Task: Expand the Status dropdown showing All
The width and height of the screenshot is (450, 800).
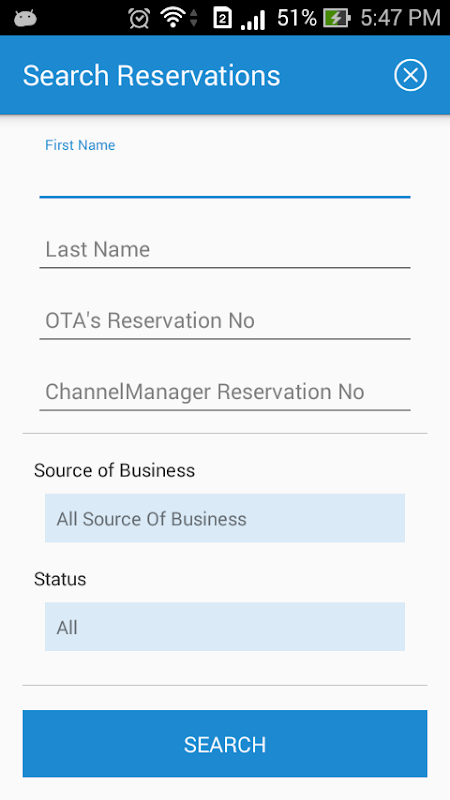Action: pos(225,627)
